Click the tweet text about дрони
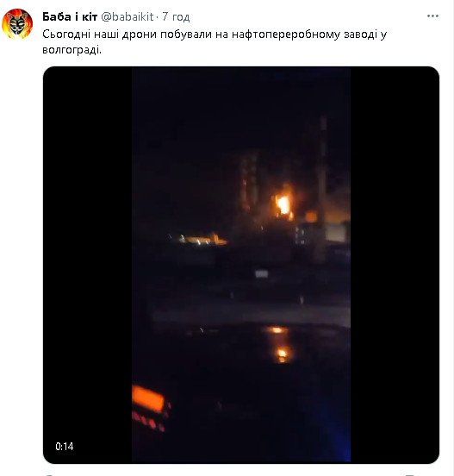The height and width of the screenshot is (476, 454). pos(215,41)
